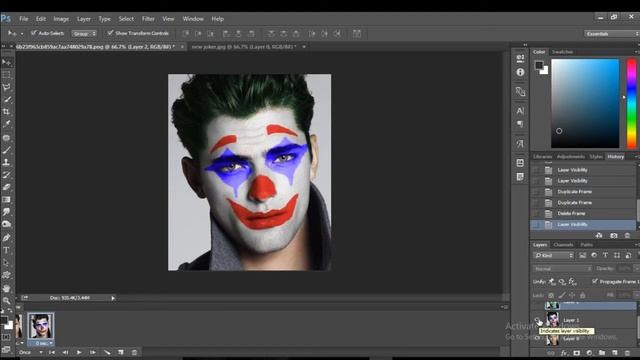Open the Kind layer filter dropdown
Image resolution: width=640 pixels, height=360 pixels.
click(553, 256)
